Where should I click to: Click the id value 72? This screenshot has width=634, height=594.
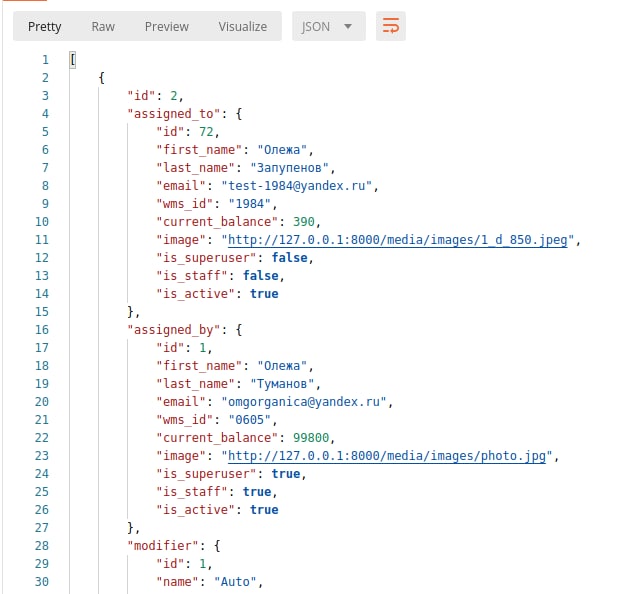(x=206, y=132)
